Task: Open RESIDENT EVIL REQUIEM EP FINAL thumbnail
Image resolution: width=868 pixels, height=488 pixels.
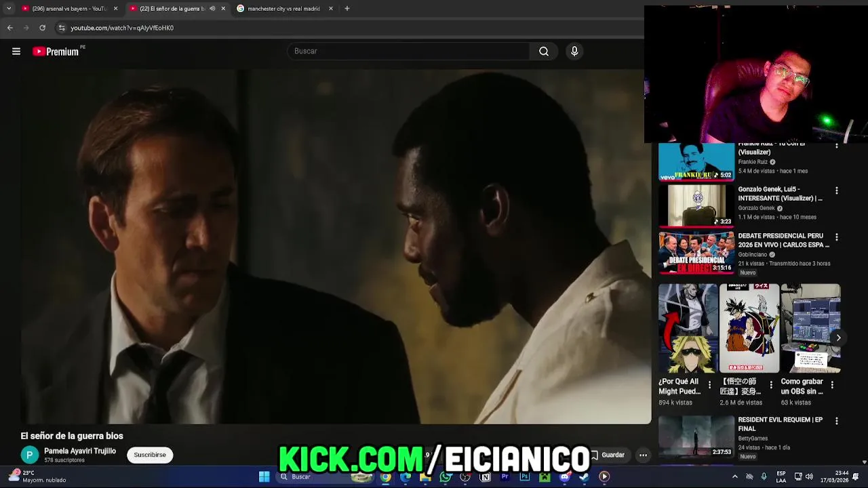Action: (x=696, y=436)
